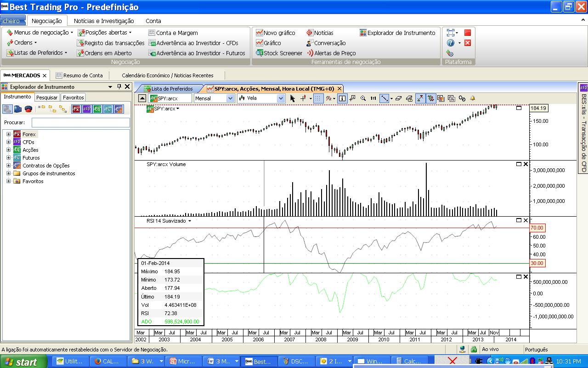This screenshot has height=368, width=588.
Task: Click the 1:1 reset zoom icon
Action: coord(373,98)
